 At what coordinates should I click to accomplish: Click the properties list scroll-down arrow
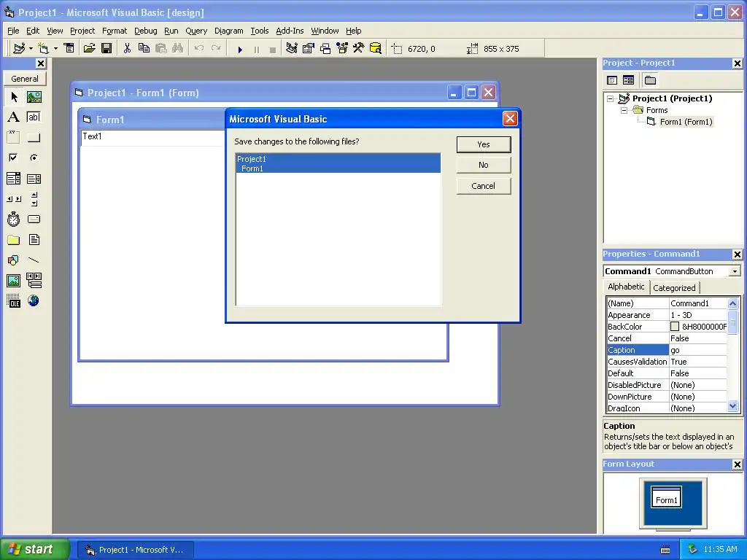tap(732, 406)
